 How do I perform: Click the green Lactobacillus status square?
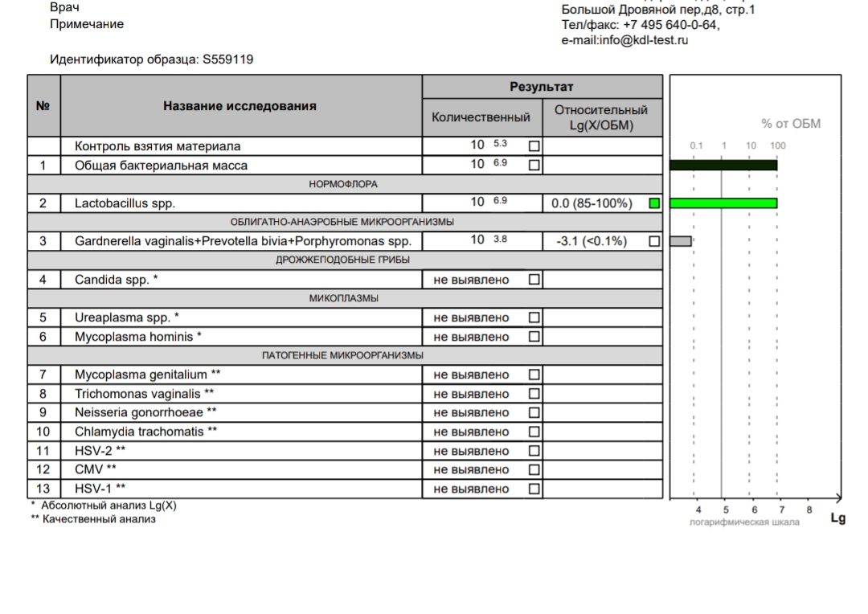tap(654, 203)
